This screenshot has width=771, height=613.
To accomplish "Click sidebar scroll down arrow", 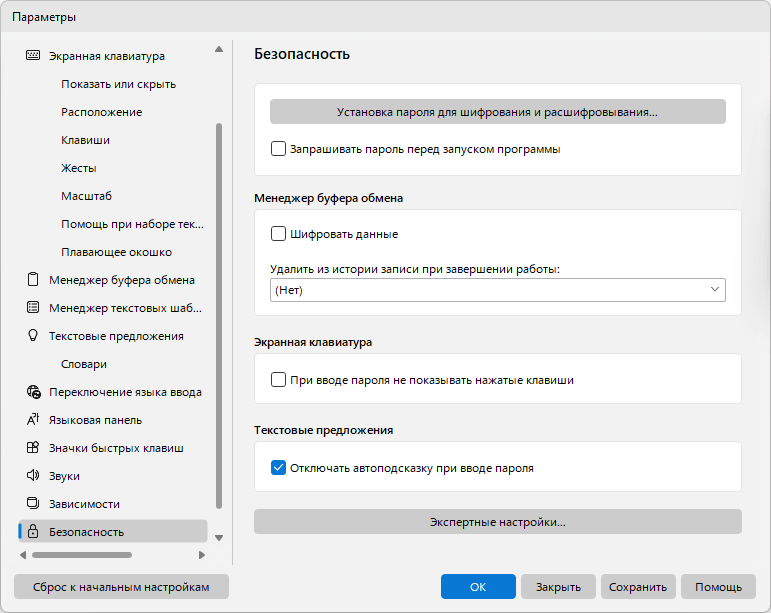I will (x=219, y=538).
